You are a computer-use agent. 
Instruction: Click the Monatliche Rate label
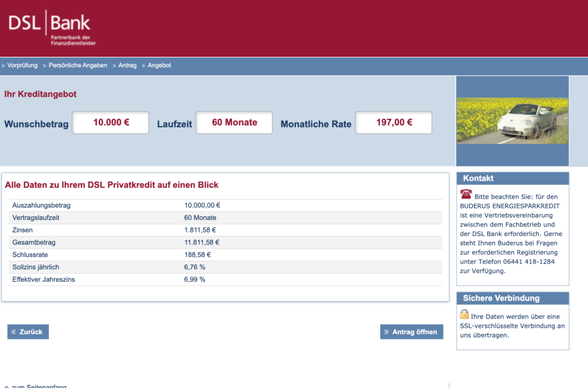(x=316, y=124)
